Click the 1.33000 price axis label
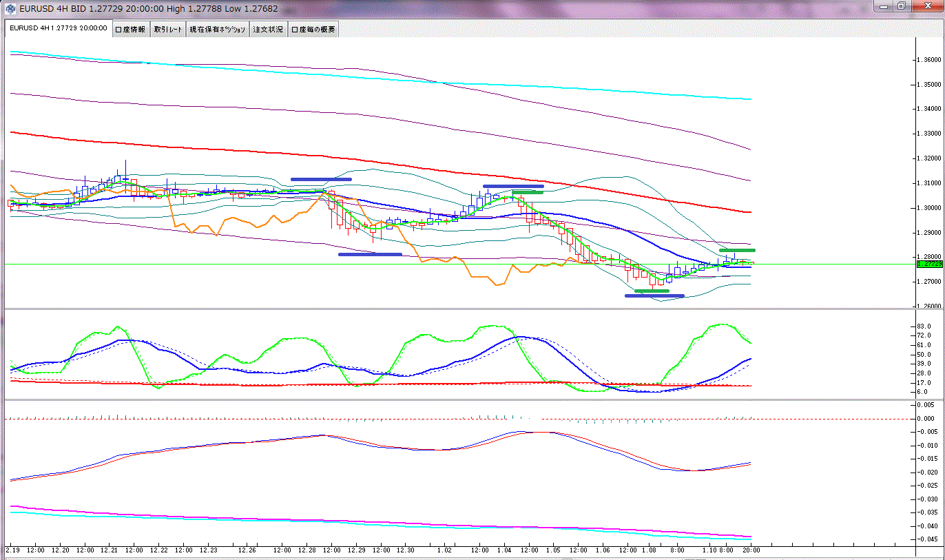The width and height of the screenshot is (945, 560). click(929, 134)
